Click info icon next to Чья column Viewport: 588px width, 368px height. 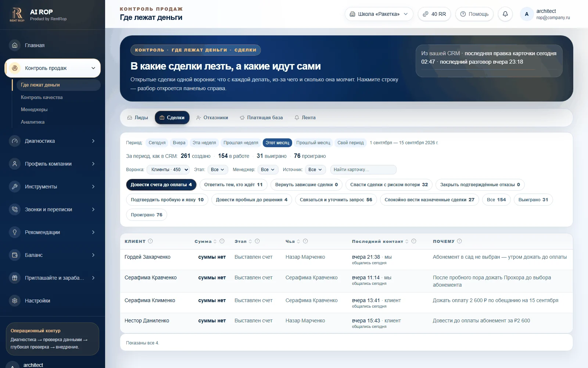tap(305, 241)
